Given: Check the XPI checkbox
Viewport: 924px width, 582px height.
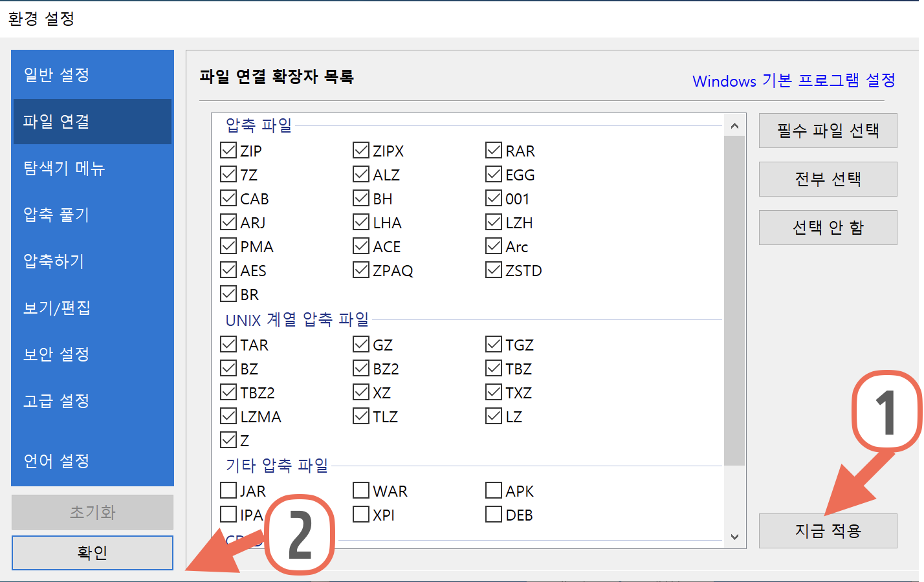Looking at the screenshot, I should point(361,515).
